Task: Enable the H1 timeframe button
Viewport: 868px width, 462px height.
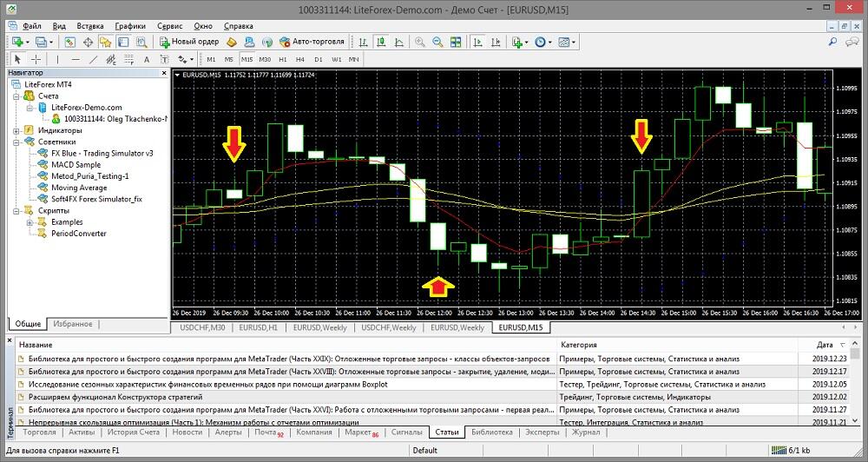Action: point(282,59)
